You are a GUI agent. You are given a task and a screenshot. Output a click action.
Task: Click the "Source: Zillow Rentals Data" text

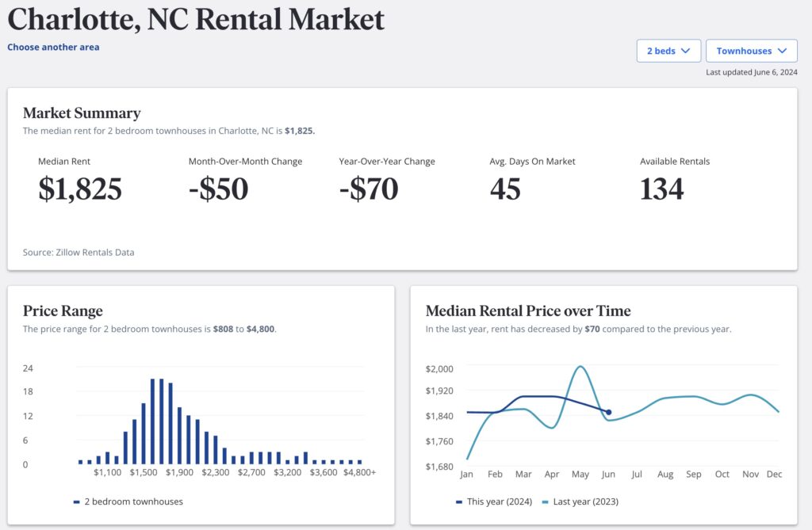point(79,253)
